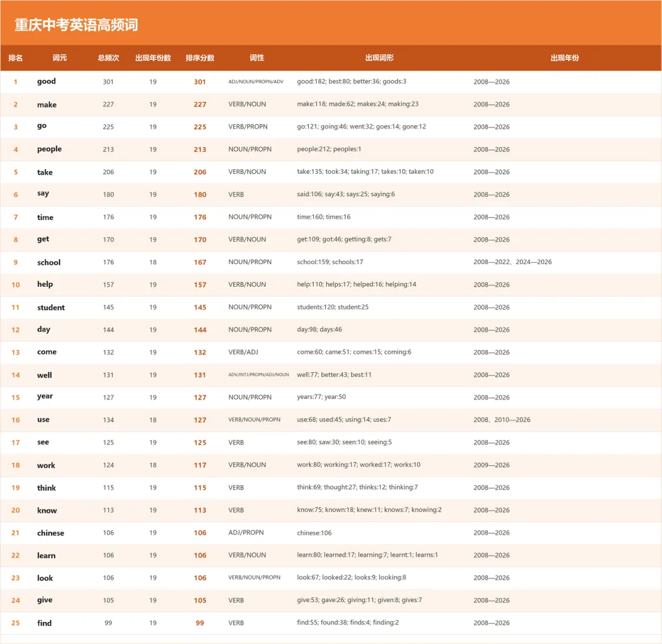This screenshot has height=644, width=662.
Task: Click the 出现年份数 column header
Action: [x=153, y=58]
